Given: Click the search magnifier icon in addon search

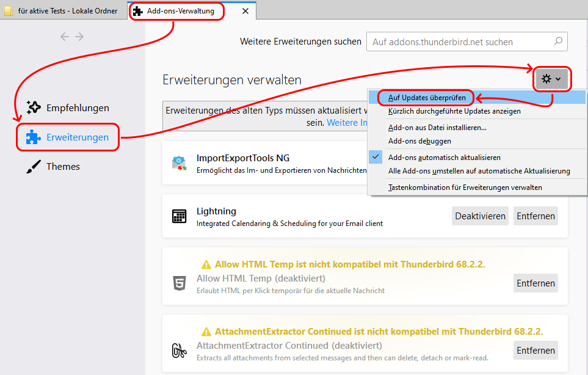Looking at the screenshot, I should click(x=558, y=41).
